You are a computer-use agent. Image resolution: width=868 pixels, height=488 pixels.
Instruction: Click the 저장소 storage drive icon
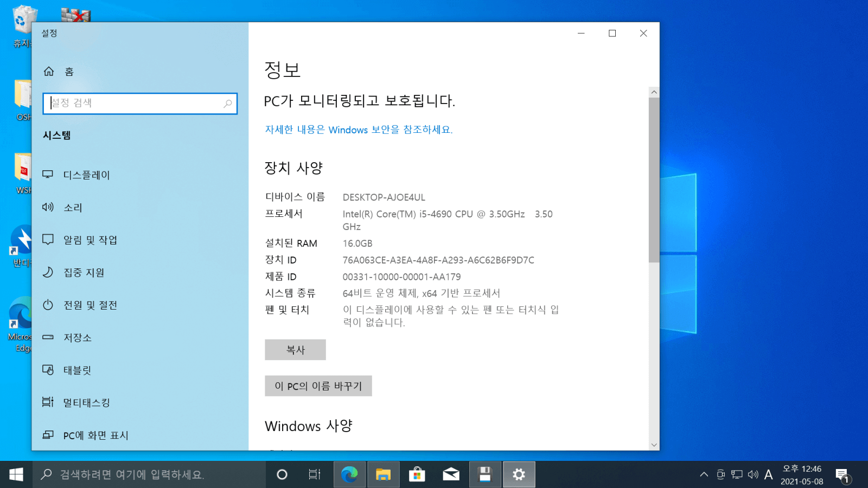48,337
